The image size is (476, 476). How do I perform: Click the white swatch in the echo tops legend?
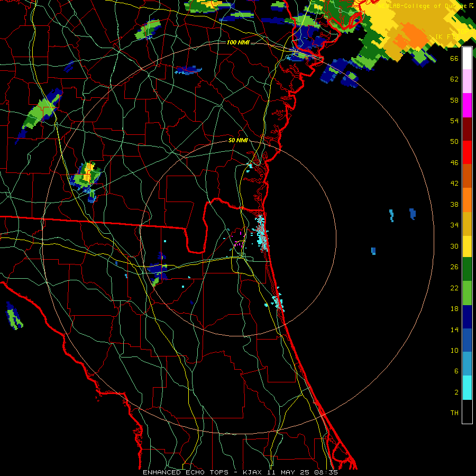(467, 58)
